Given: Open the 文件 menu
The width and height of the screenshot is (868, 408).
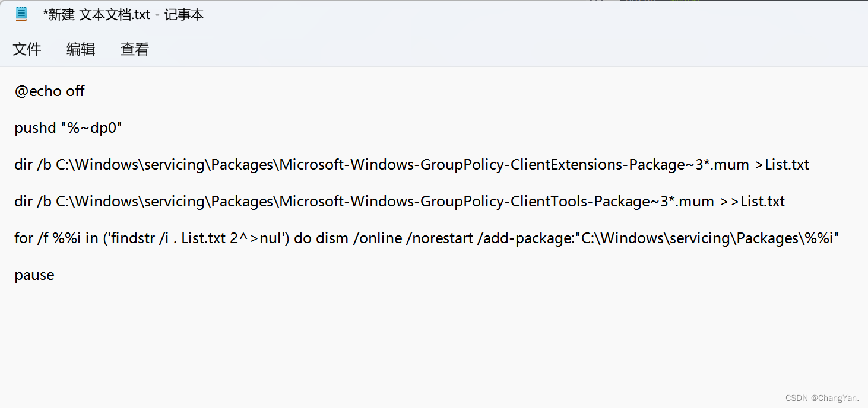Looking at the screenshot, I should pos(27,49).
